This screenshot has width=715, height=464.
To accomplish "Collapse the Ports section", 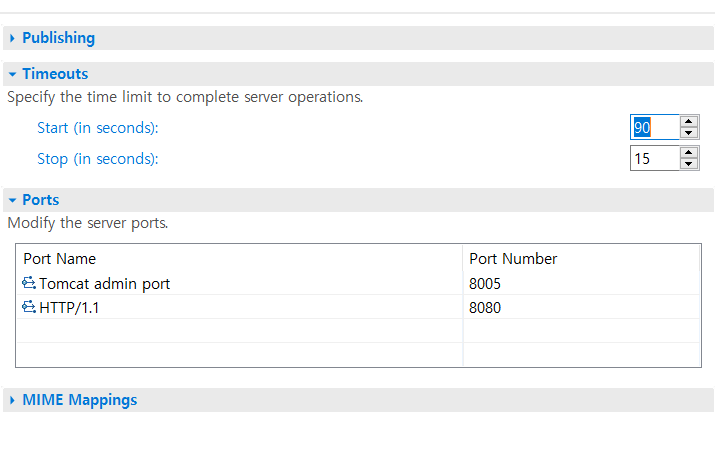I will click(12, 200).
